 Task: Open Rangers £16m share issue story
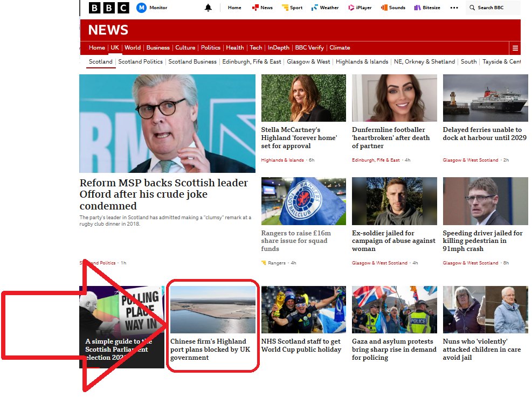(x=296, y=241)
